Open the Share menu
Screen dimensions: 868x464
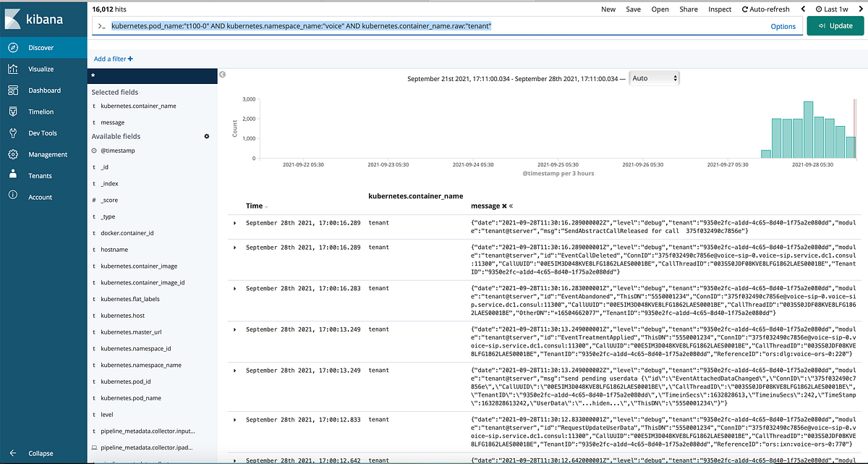(688, 9)
